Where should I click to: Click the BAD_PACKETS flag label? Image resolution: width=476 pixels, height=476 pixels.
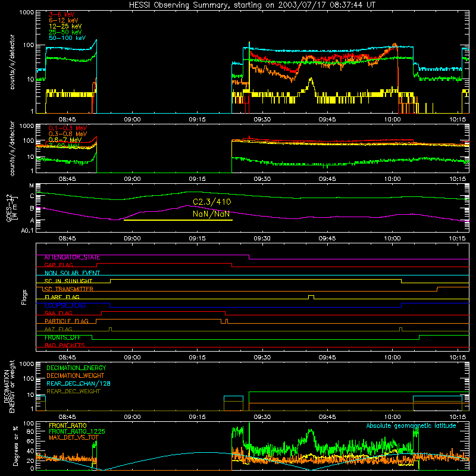pos(65,345)
